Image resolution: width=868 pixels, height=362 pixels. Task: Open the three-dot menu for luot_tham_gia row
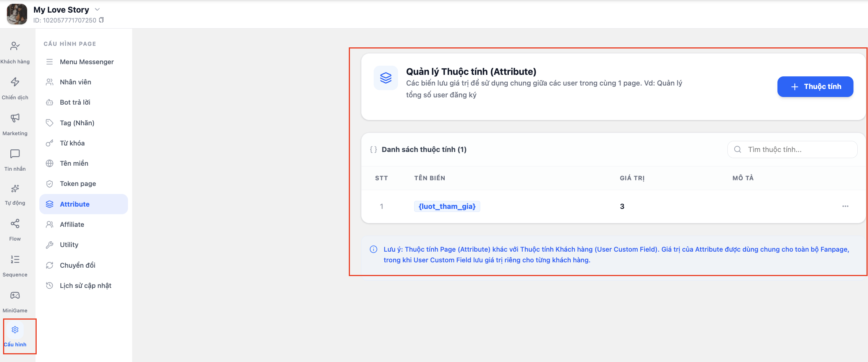(x=845, y=206)
